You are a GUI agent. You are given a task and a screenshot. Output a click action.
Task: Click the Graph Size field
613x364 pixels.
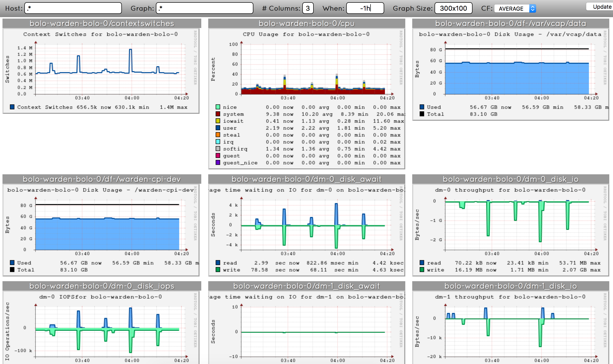[x=453, y=8]
